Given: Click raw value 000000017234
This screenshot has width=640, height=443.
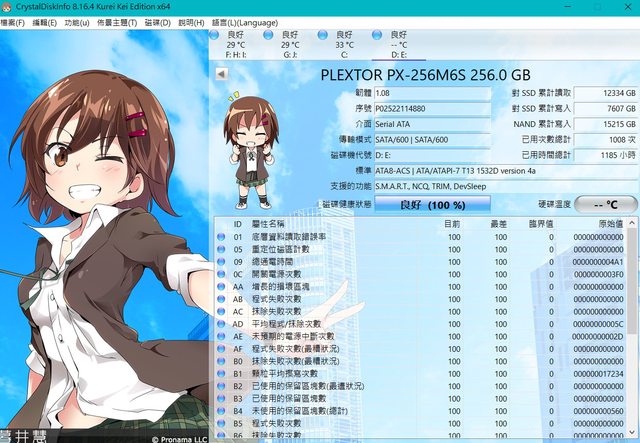Looking at the screenshot, I should [598, 374].
